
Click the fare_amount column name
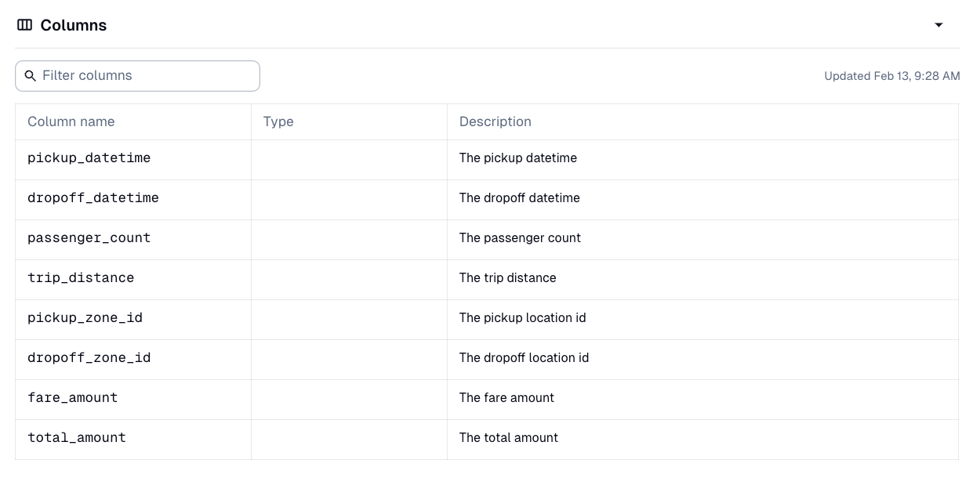pyautogui.click(x=72, y=397)
